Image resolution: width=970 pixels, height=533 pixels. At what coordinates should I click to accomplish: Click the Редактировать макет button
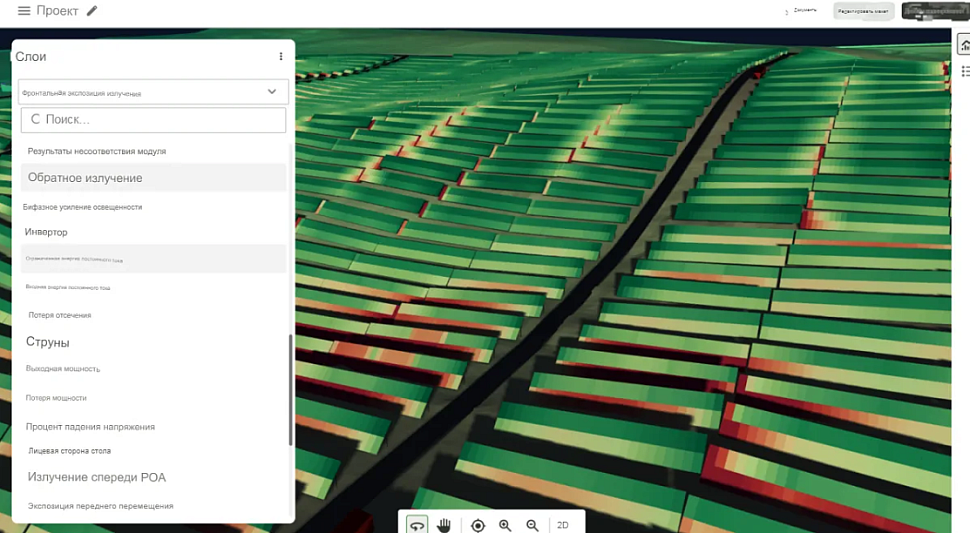click(863, 11)
